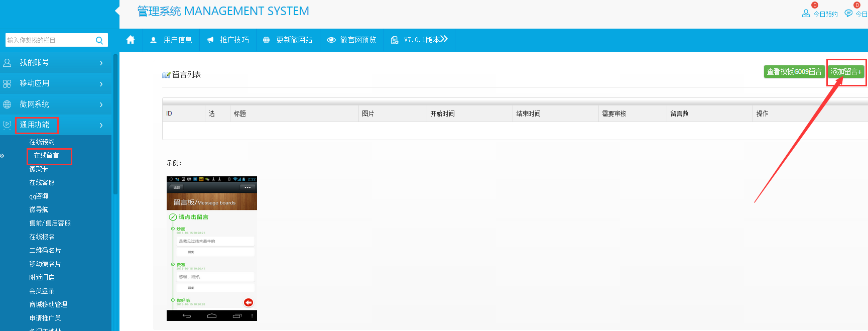Click the message bubble icon at top right
868x331 pixels.
(848, 14)
